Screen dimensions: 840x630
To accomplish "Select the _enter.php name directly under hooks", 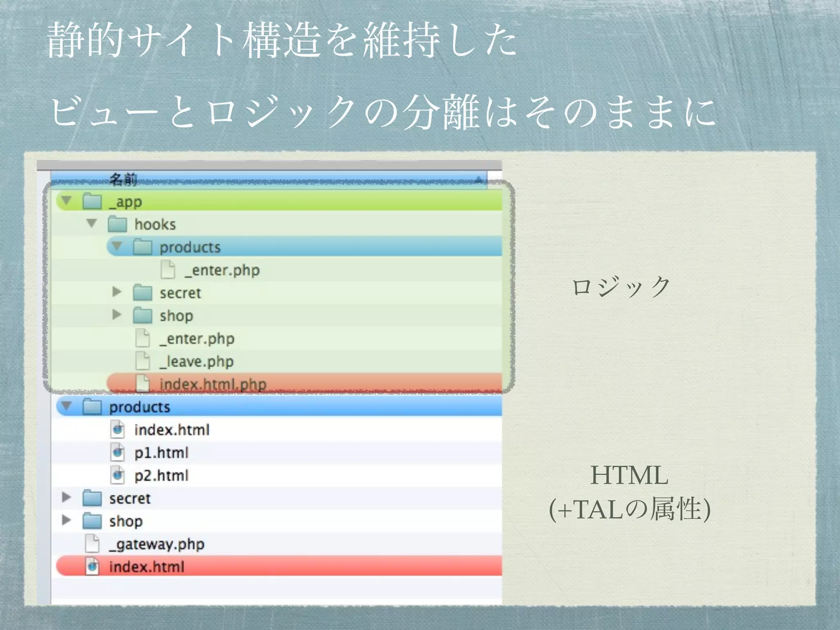I will (x=197, y=339).
